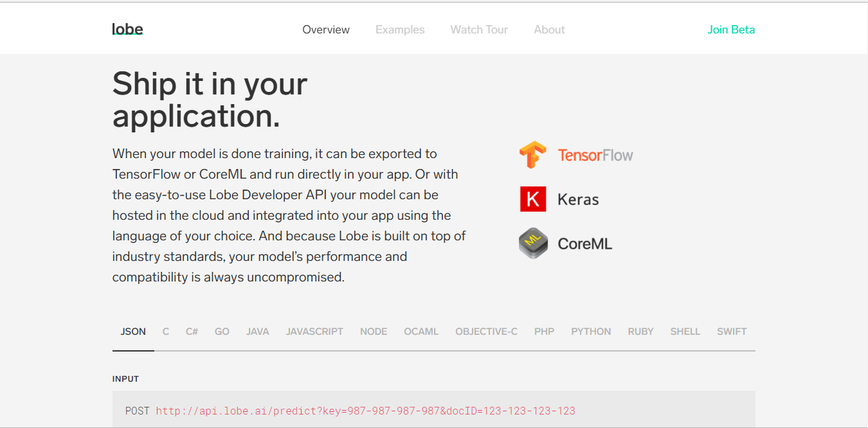Click the Keras red K icon
Viewport: 868px width, 428px height.
click(532, 199)
